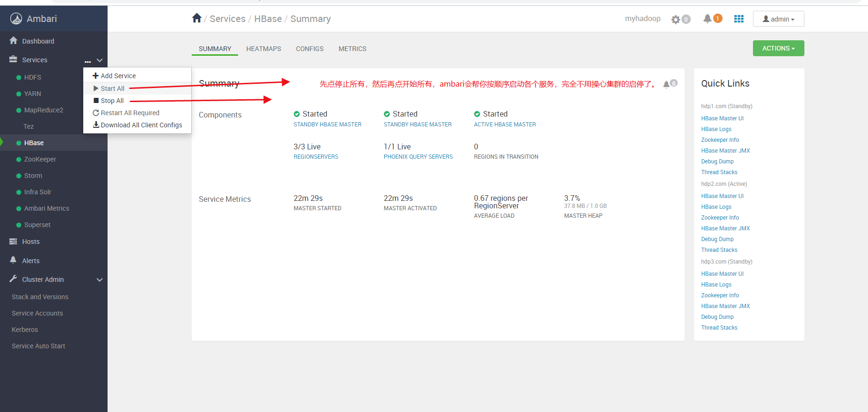Open hdp1.com Zookeeper Info link
This screenshot has height=412, width=868.
720,140
